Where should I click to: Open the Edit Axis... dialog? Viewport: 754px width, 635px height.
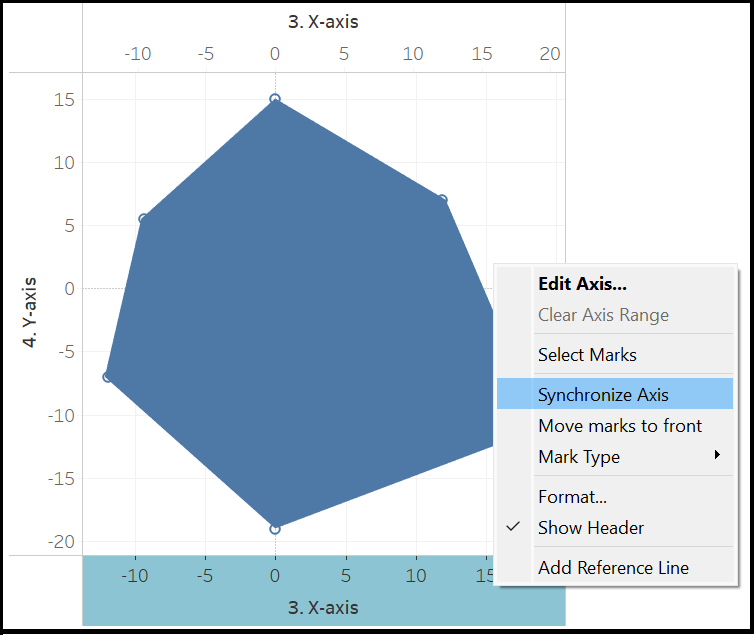(x=582, y=284)
